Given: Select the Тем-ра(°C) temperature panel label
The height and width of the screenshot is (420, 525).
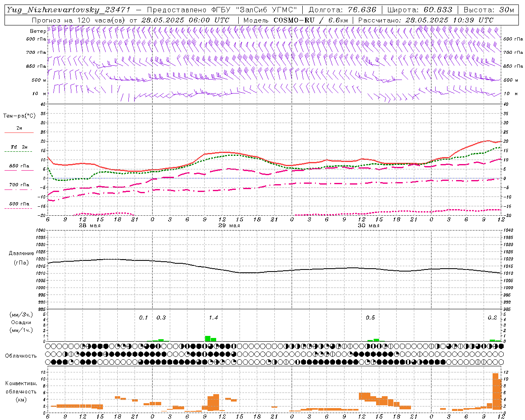Looking at the screenshot, I should point(19,116).
